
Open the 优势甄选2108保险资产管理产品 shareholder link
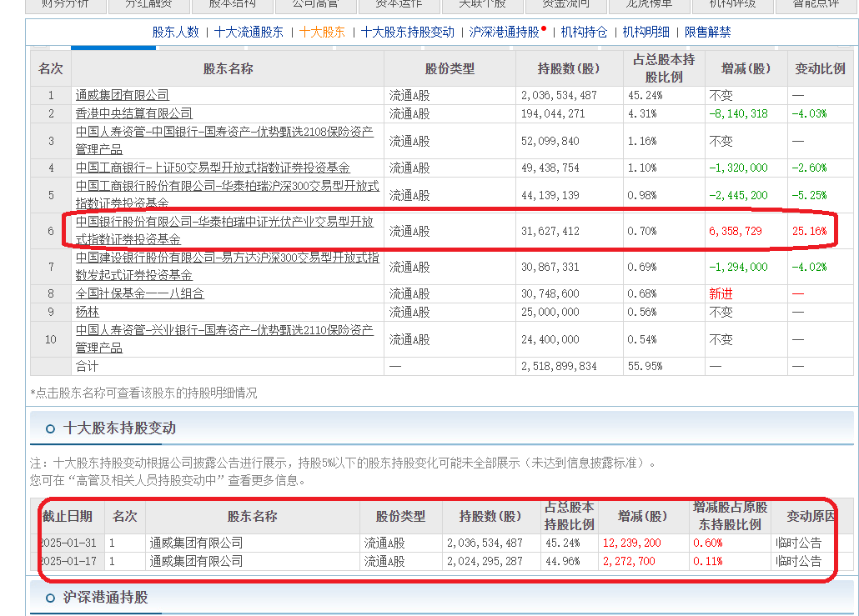click(x=224, y=141)
